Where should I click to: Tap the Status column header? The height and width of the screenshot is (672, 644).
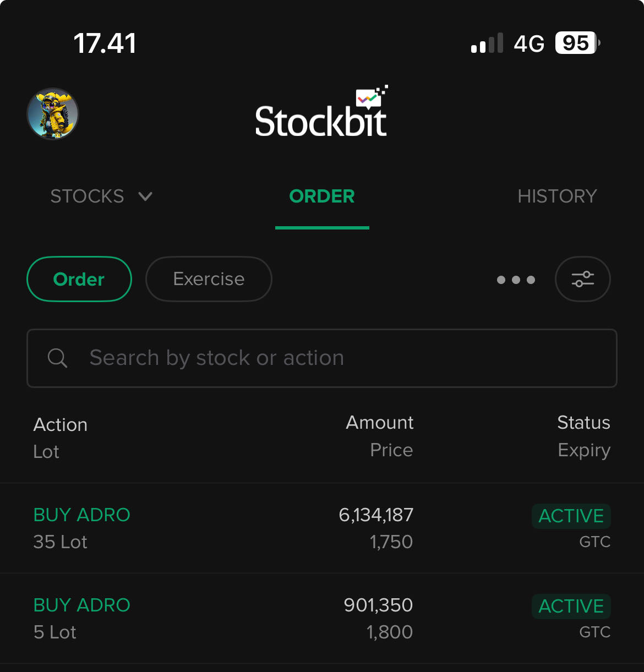pyautogui.click(x=583, y=423)
